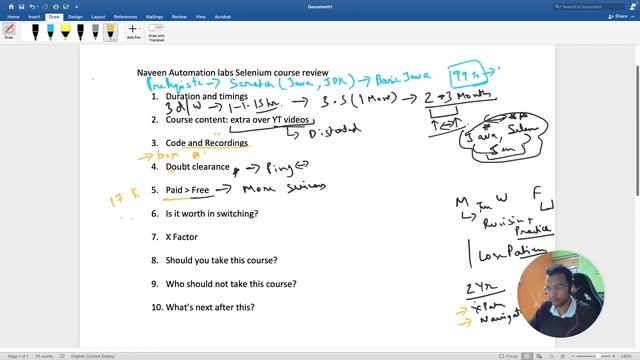Select the yellow highlighter
The height and width of the screenshot is (360, 640).
(x=65, y=32)
